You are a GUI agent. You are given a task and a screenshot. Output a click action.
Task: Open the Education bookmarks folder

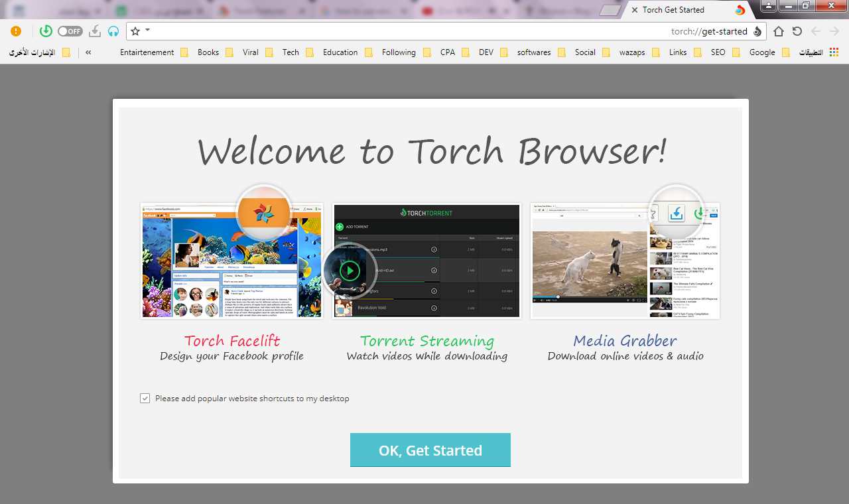click(348, 52)
